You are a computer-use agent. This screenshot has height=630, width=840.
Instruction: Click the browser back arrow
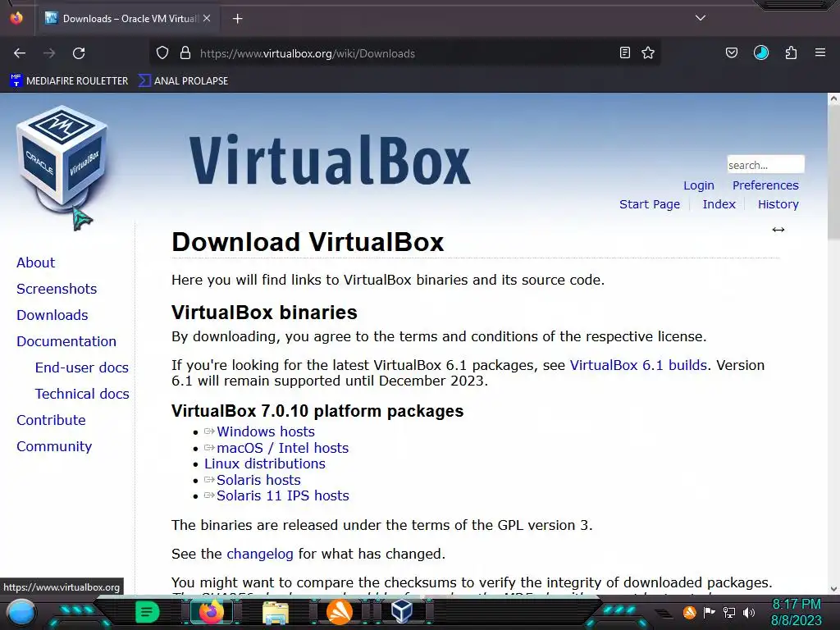(20, 53)
